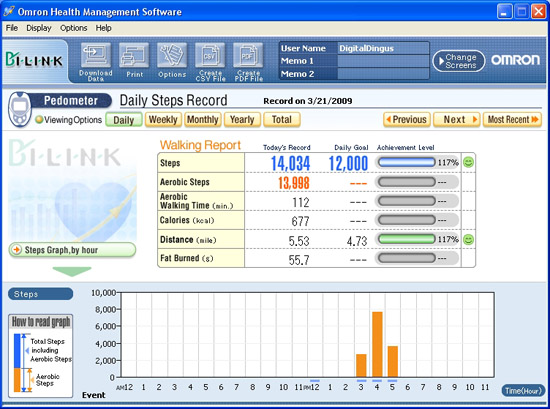550x409 pixels.
Task: Click the Fat Burned achievement bar
Action: tap(407, 259)
